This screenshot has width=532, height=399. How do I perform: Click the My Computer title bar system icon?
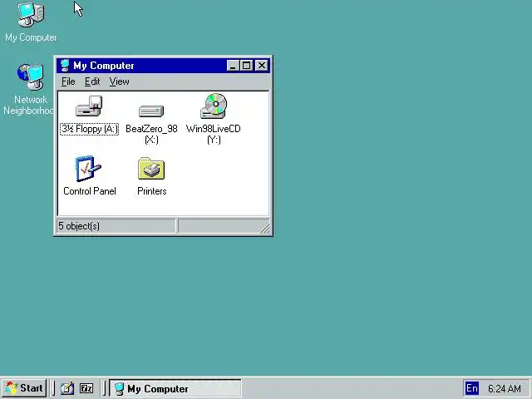tap(65, 66)
